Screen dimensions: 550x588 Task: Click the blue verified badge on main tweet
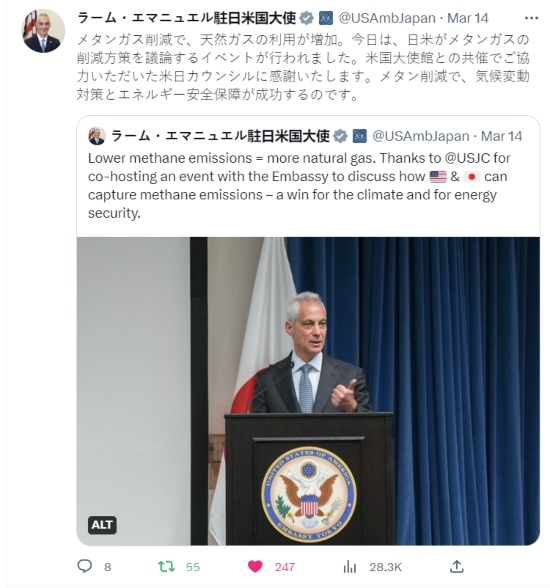[307, 18]
